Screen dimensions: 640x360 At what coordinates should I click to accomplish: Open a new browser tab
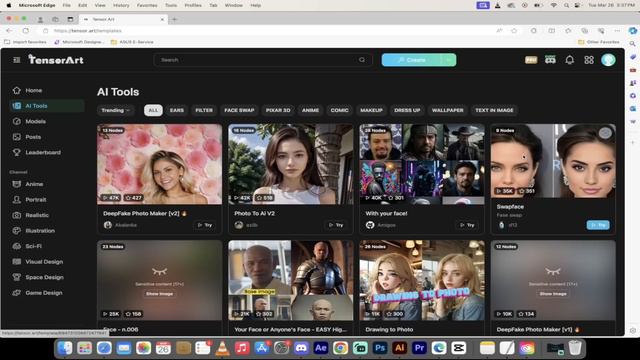pyautogui.click(x=174, y=19)
